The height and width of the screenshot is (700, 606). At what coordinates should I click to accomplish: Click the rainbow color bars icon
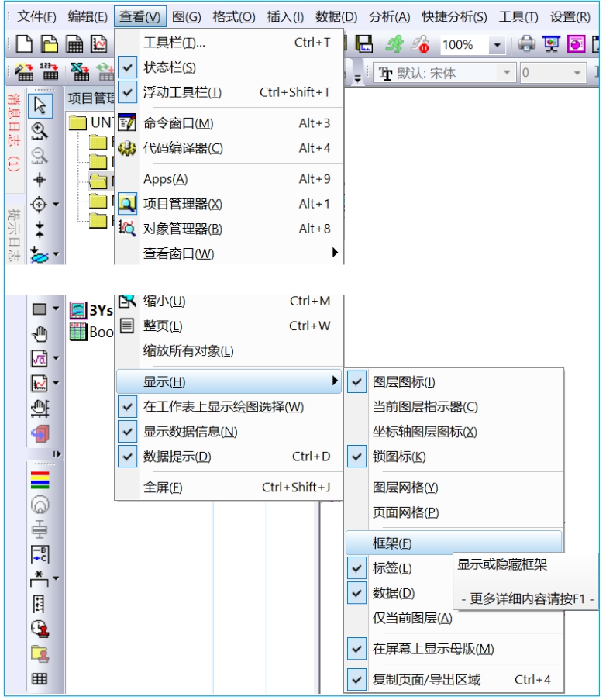tap(40, 481)
